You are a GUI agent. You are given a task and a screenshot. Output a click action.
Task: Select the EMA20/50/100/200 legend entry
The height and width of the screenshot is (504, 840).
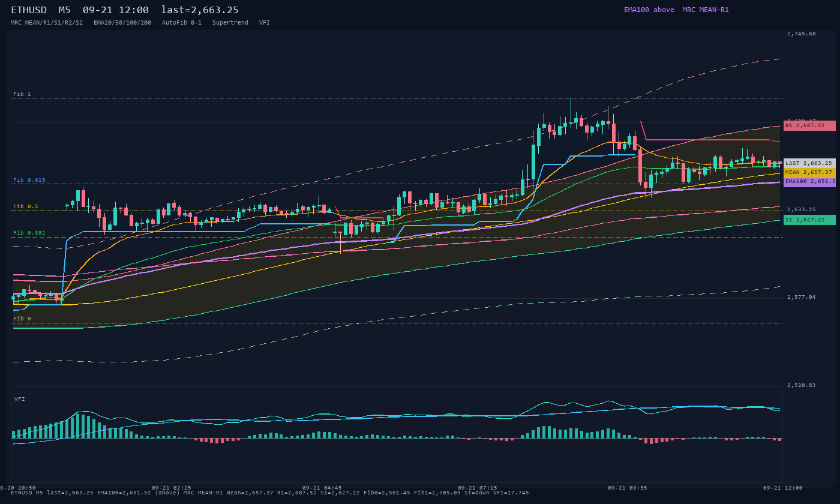[x=122, y=22]
